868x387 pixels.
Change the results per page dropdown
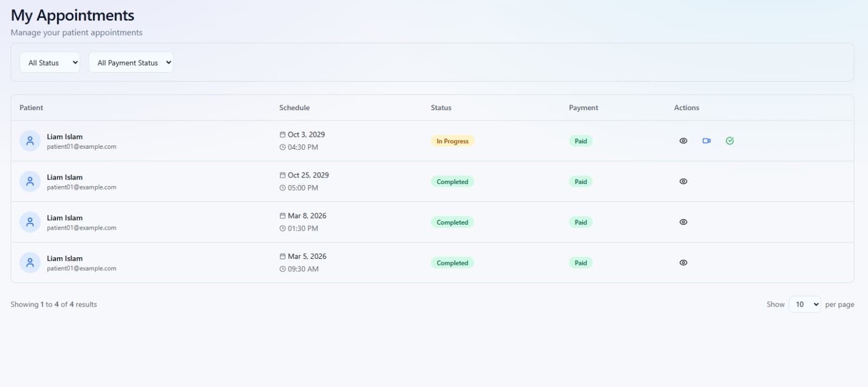(x=804, y=304)
